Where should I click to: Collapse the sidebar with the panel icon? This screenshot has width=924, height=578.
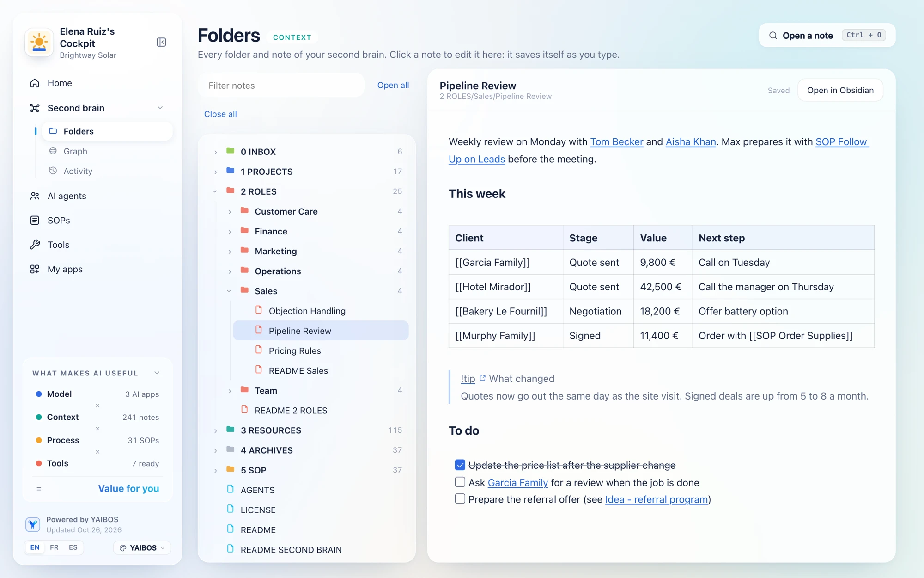pos(161,42)
